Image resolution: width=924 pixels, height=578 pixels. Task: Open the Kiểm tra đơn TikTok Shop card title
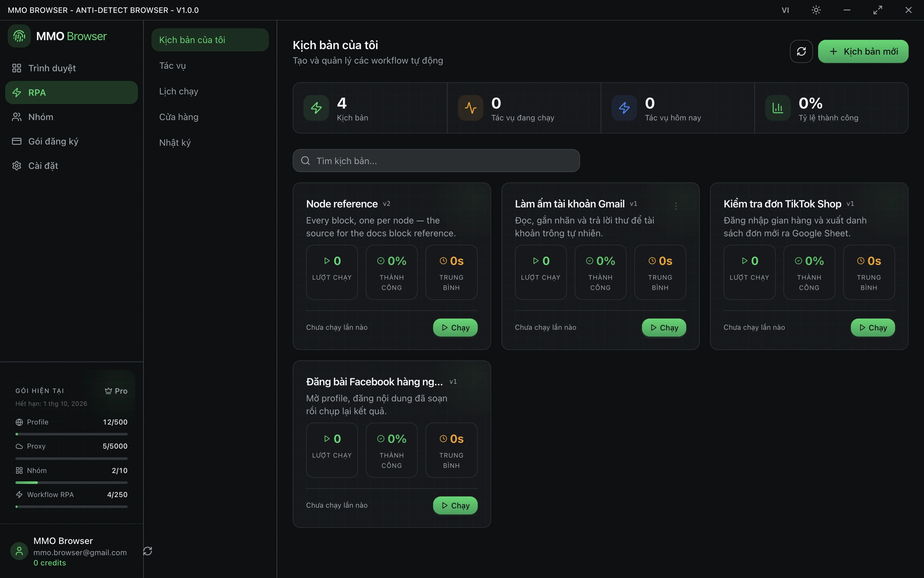coord(782,204)
